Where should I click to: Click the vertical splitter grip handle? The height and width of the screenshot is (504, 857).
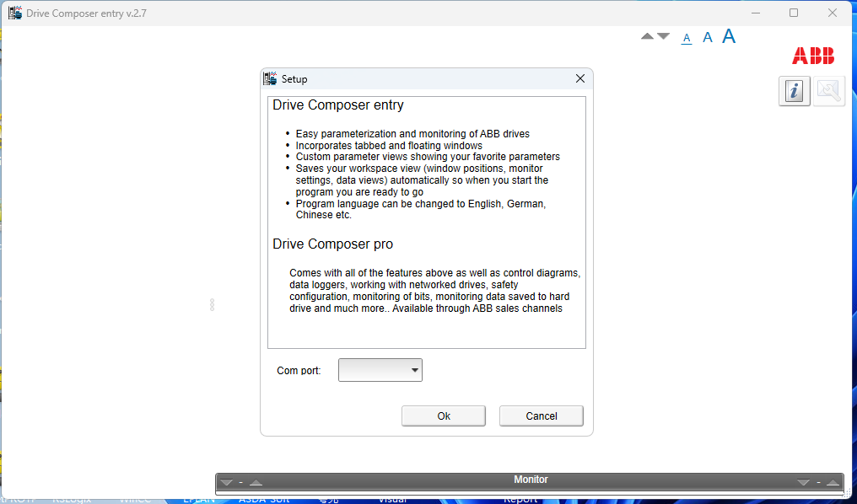(x=212, y=305)
